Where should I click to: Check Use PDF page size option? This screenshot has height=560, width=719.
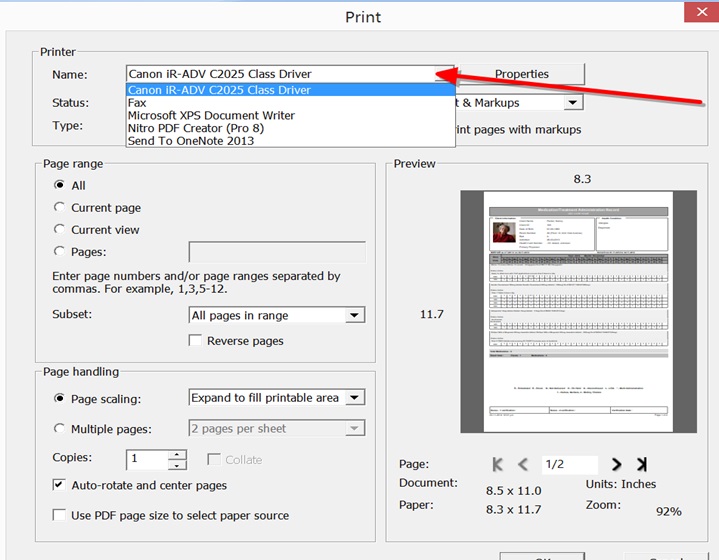[59, 515]
